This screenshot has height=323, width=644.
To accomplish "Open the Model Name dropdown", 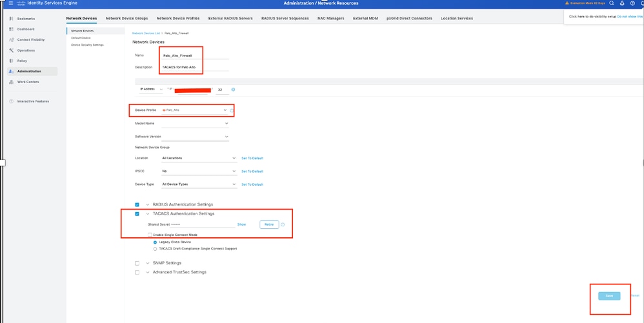I will pos(195,124).
